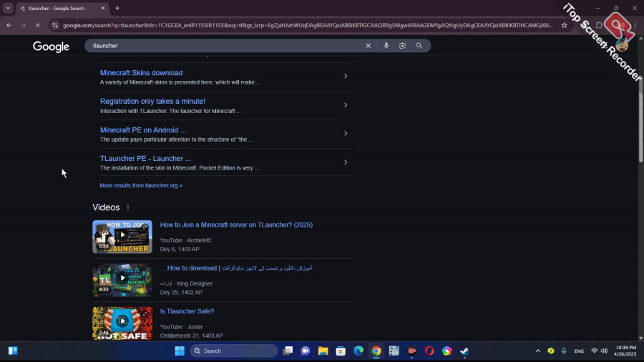Open Minecraft Skins download result

[x=141, y=73]
